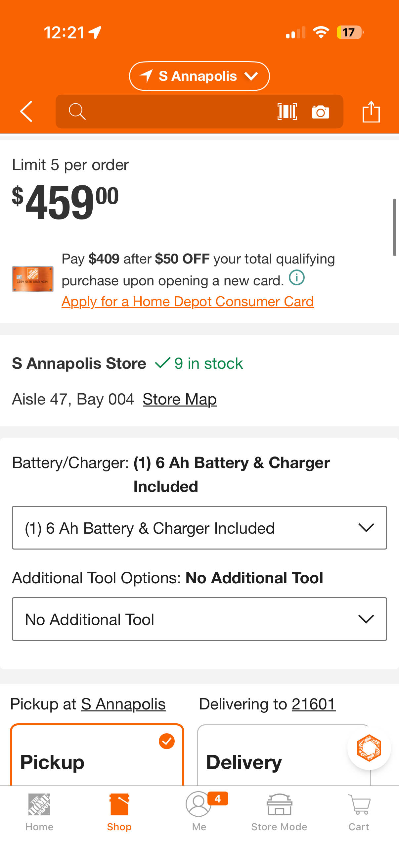Apply for a Home Depot Consumer Card
This screenshot has width=399, height=868.
[188, 302]
